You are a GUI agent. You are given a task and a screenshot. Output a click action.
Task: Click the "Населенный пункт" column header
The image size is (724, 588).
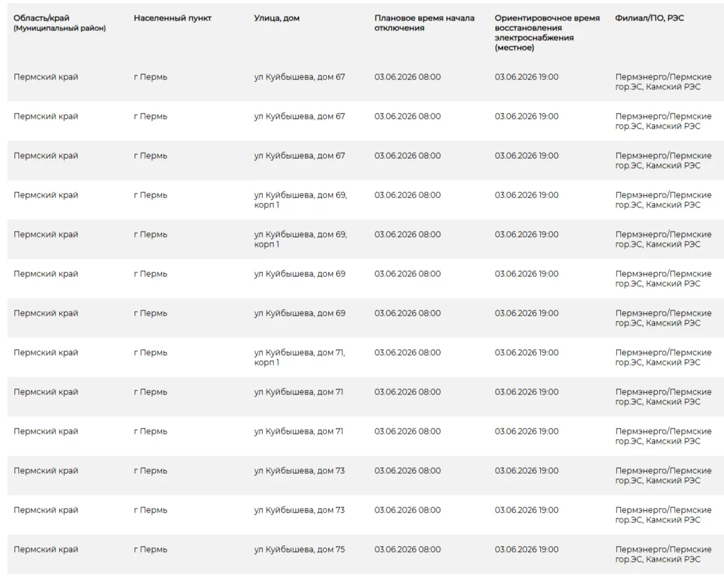click(172, 18)
